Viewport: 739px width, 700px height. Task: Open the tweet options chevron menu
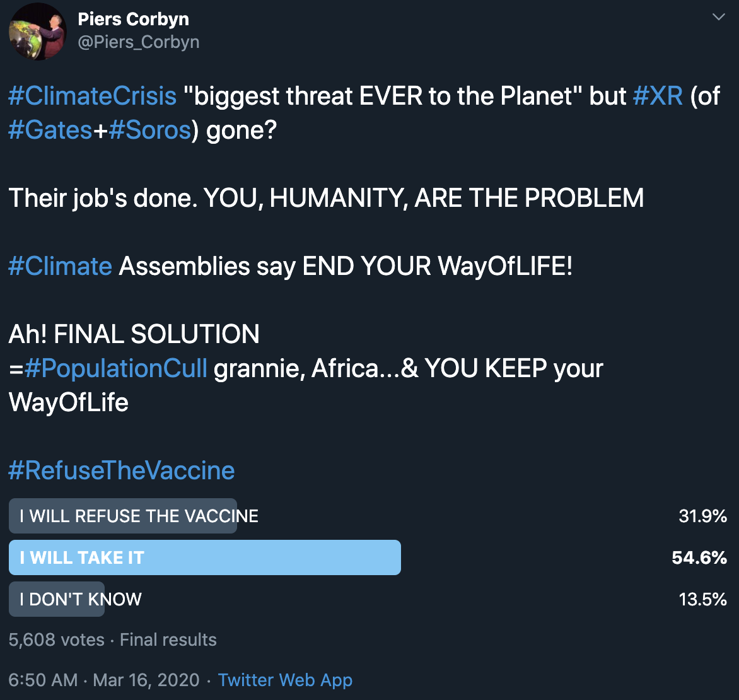(718, 18)
